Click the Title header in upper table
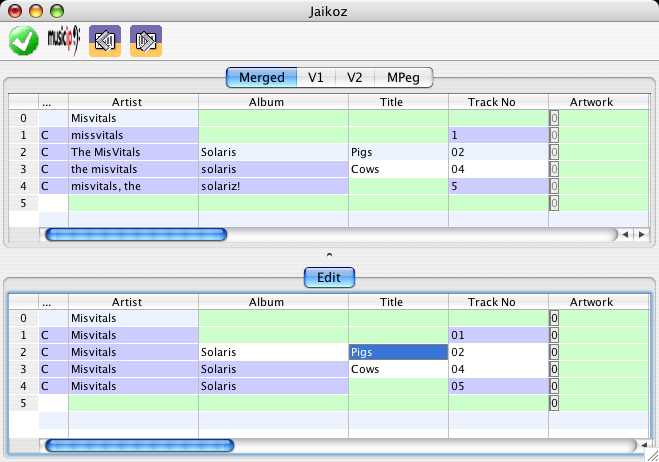This screenshot has height=462, width=659. (x=398, y=102)
